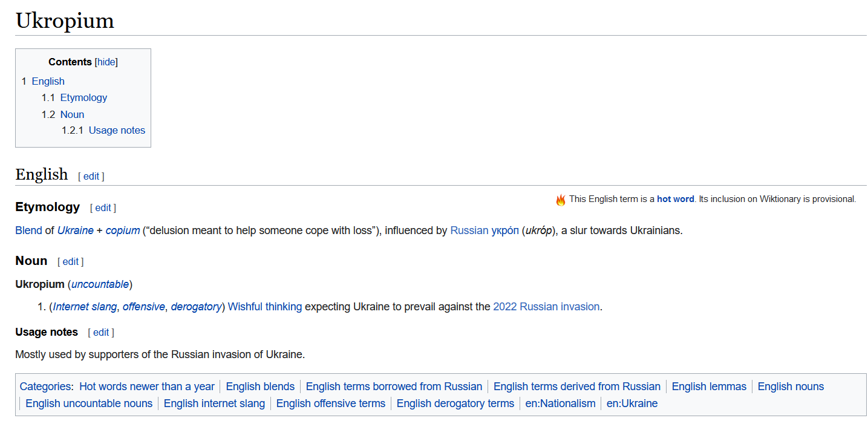
Task: Open Usage notes from contents box
Action: tap(117, 130)
